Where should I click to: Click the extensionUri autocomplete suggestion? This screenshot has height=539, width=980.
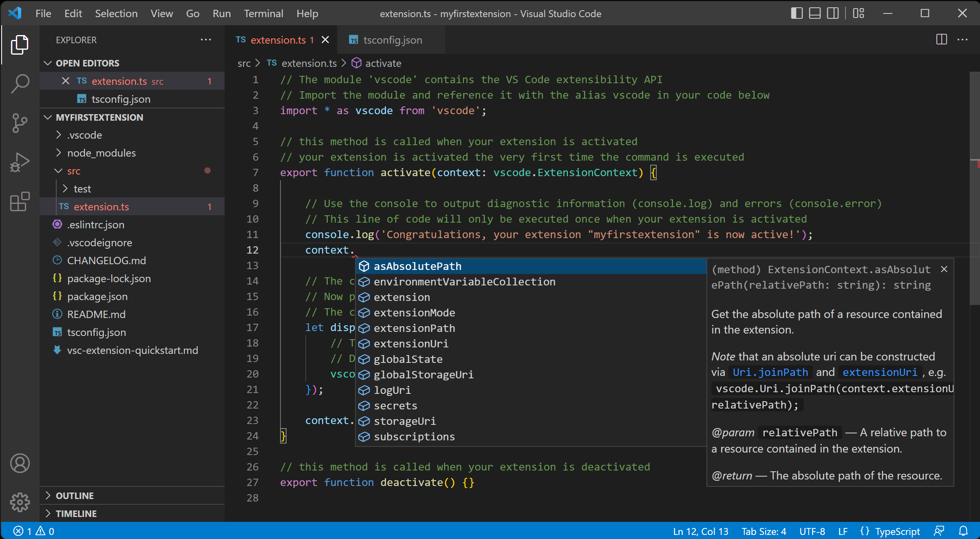click(411, 343)
